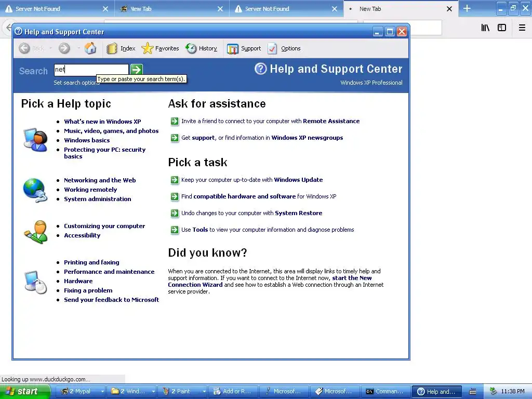Screen dimensions: 532x399
Task: Open Protecting your PC: security basics
Action: tap(105, 153)
